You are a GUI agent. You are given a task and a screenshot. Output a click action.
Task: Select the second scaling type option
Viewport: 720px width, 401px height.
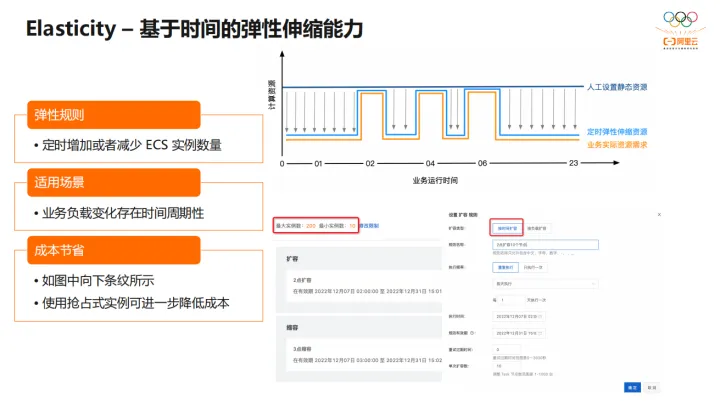click(x=536, y=228)
